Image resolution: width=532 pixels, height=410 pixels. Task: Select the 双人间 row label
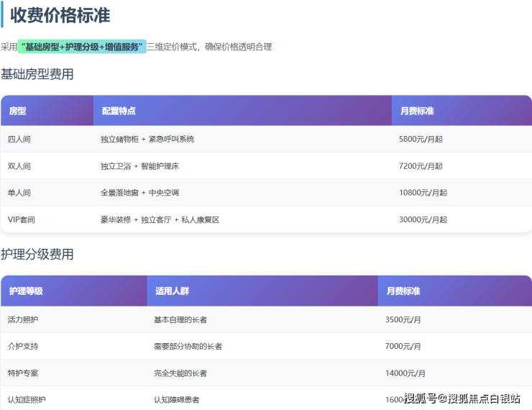pos(19,166)
